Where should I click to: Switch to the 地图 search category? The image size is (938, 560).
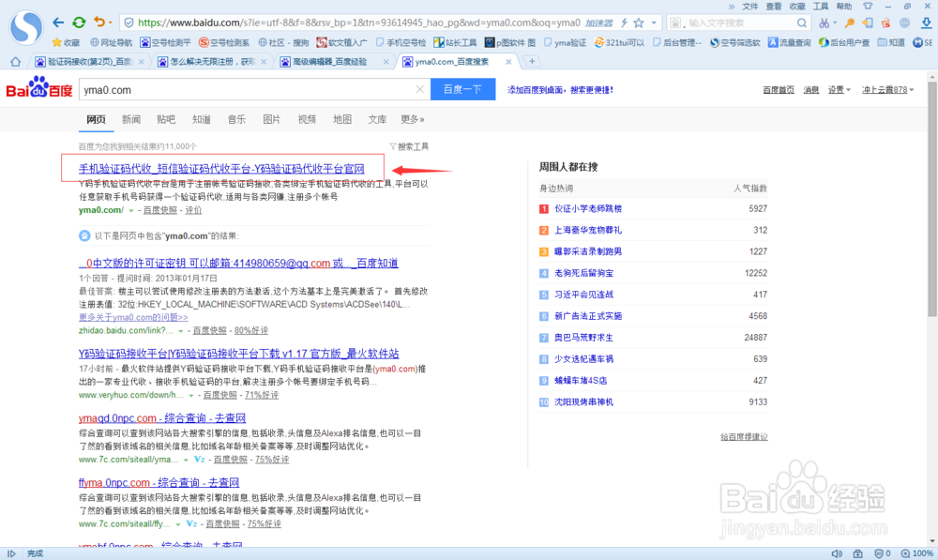click(x=342, y=119)
